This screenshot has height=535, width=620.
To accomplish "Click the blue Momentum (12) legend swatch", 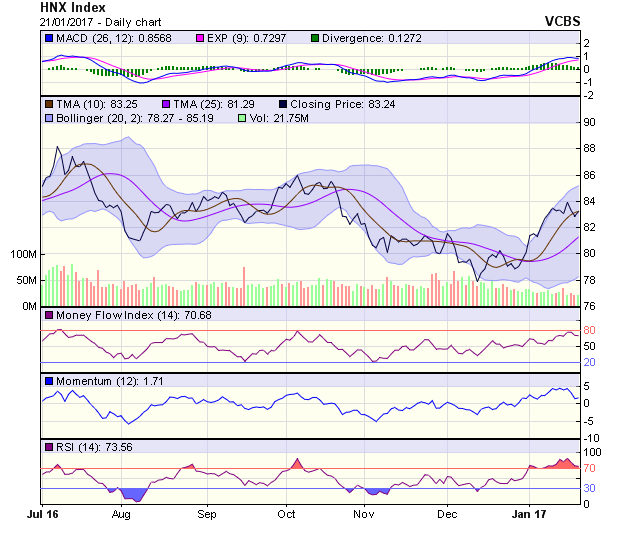I will pos(48,381).
